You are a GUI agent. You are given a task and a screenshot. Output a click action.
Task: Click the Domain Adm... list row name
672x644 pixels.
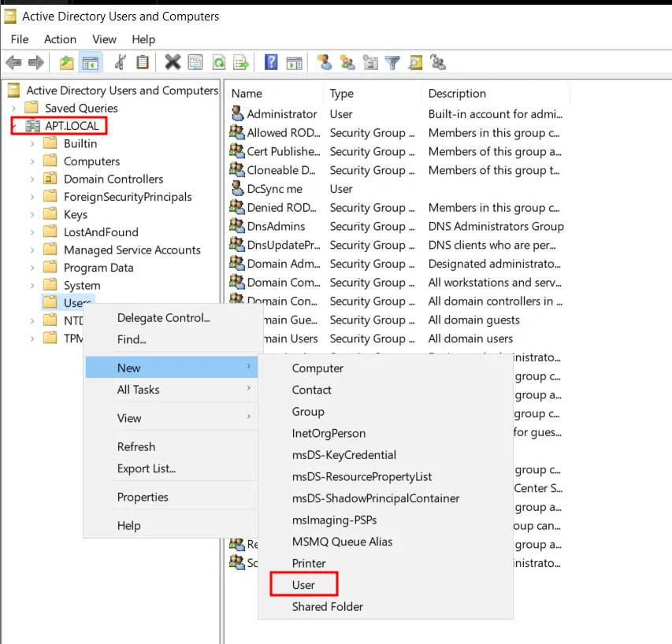(x=284, y=264)
